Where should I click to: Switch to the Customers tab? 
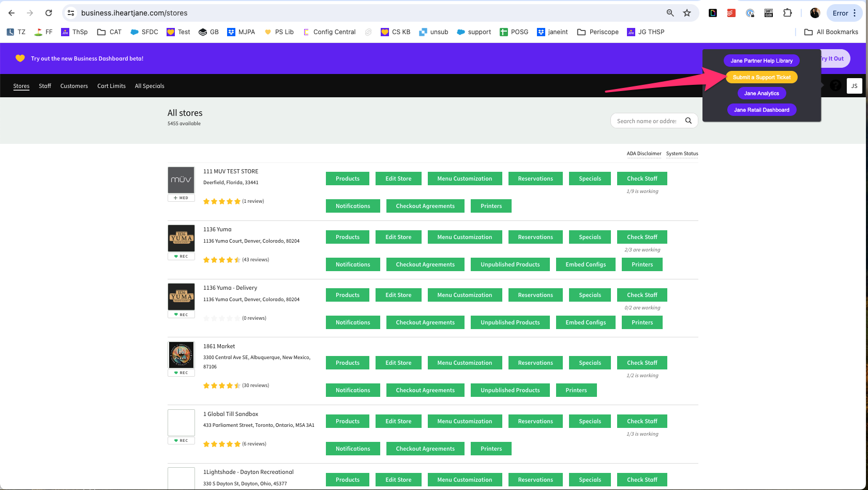[x=74, y=86]
